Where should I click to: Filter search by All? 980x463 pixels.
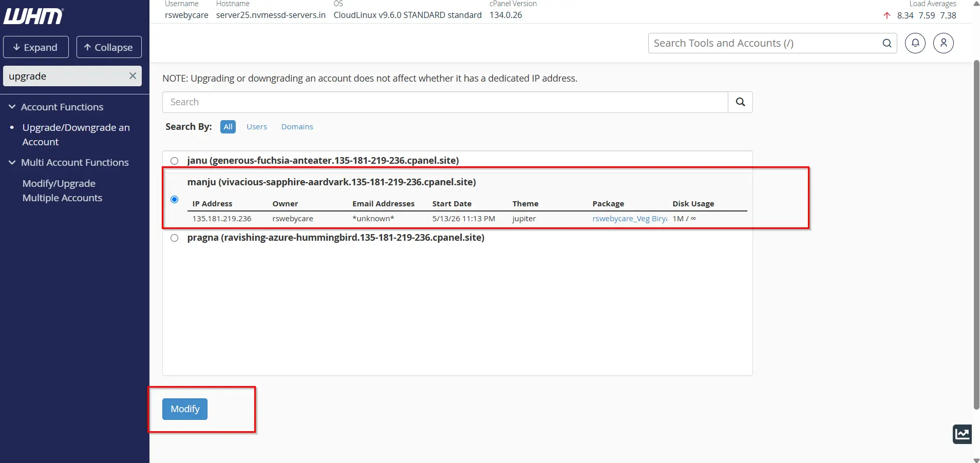click(228, 127)
